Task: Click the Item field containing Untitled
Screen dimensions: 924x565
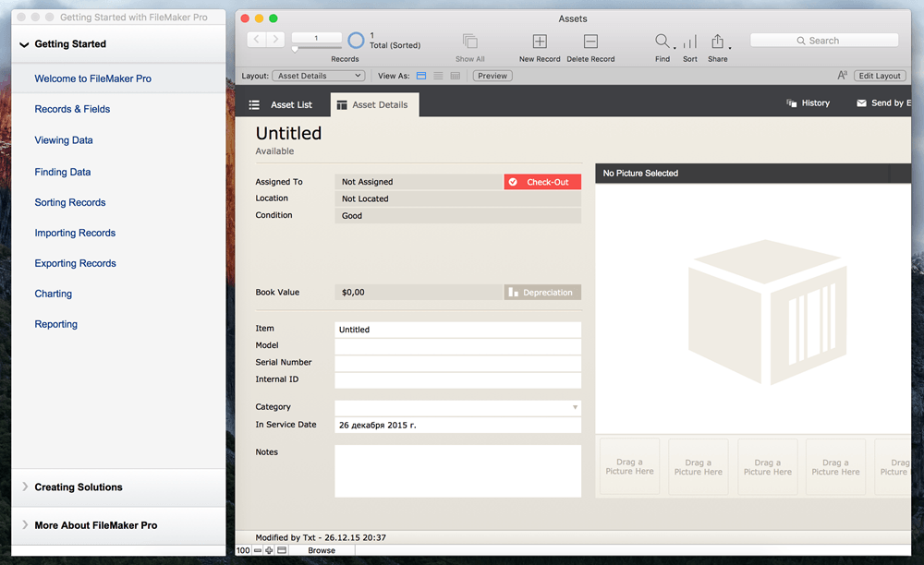Action: (458, 330)
